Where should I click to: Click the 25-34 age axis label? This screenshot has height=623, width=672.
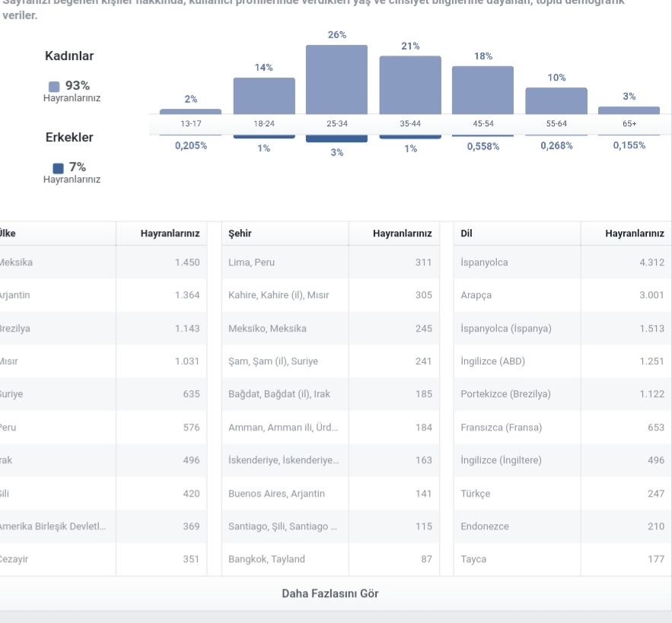(337, 123)
